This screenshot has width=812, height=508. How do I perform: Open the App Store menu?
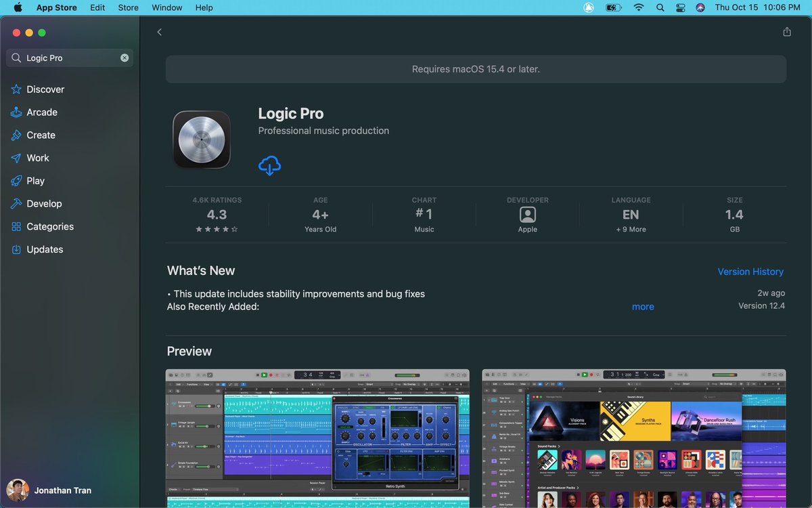57,7
